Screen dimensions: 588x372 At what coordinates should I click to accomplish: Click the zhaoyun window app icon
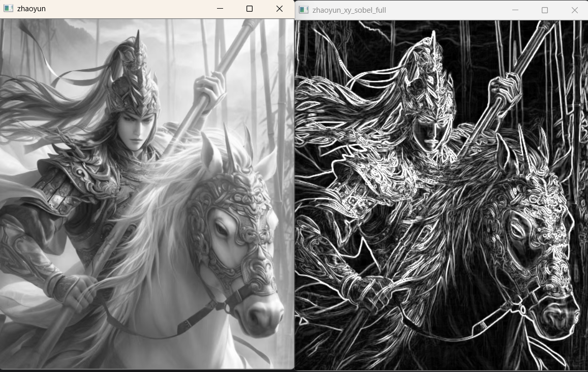8,8
